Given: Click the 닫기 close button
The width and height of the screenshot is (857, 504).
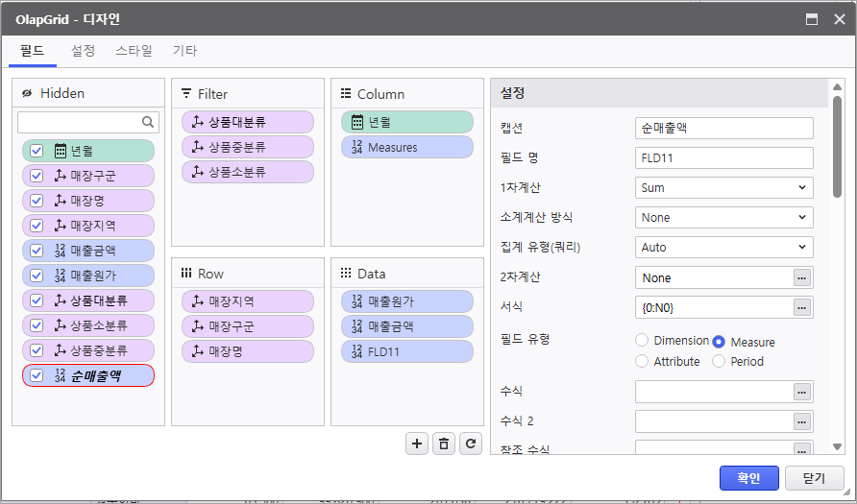Looking at the screenshot, I should click(x=814, y=478).
